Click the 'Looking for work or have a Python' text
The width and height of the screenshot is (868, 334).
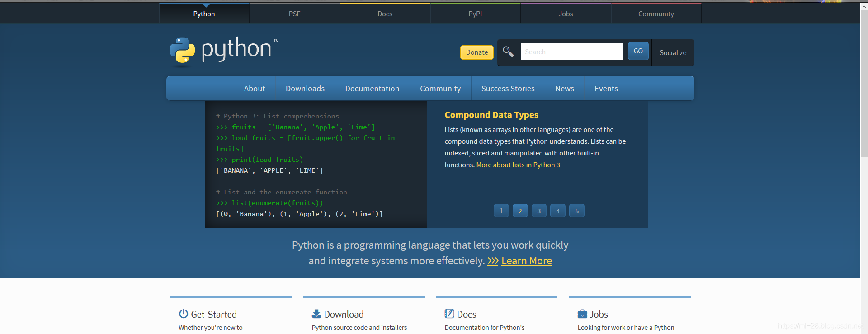coord(626,328)
